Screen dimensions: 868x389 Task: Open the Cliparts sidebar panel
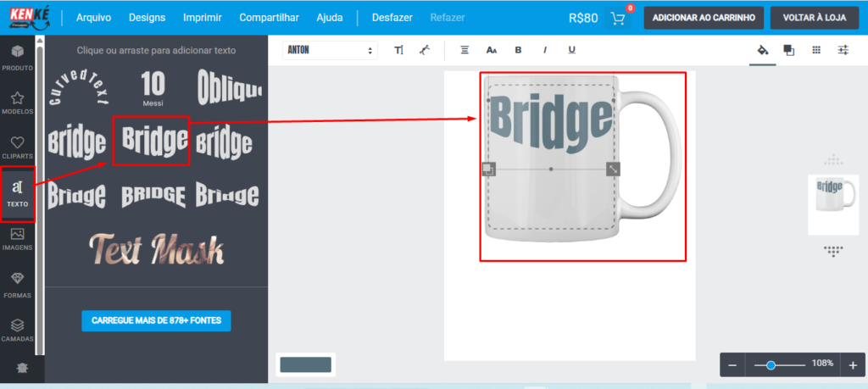pos(18,147)
